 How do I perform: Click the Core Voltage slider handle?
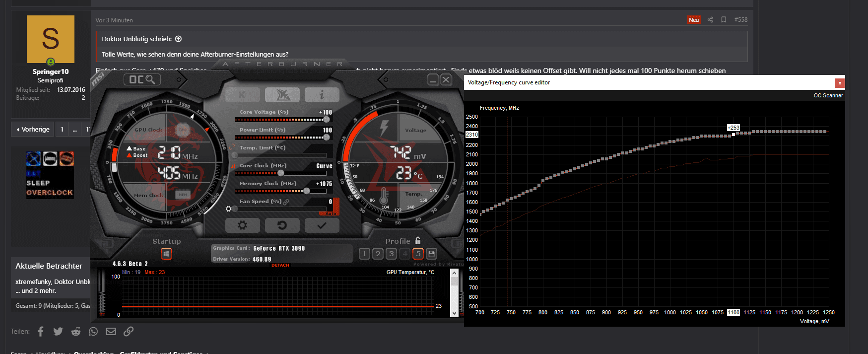(x=327, y=119)
